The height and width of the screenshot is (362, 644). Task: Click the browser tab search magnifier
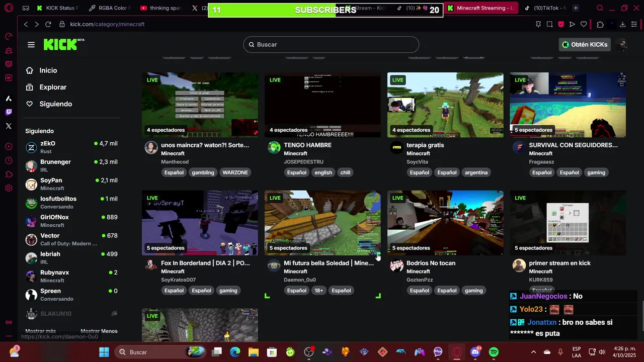pyautogui.click(x=600, y=8)
